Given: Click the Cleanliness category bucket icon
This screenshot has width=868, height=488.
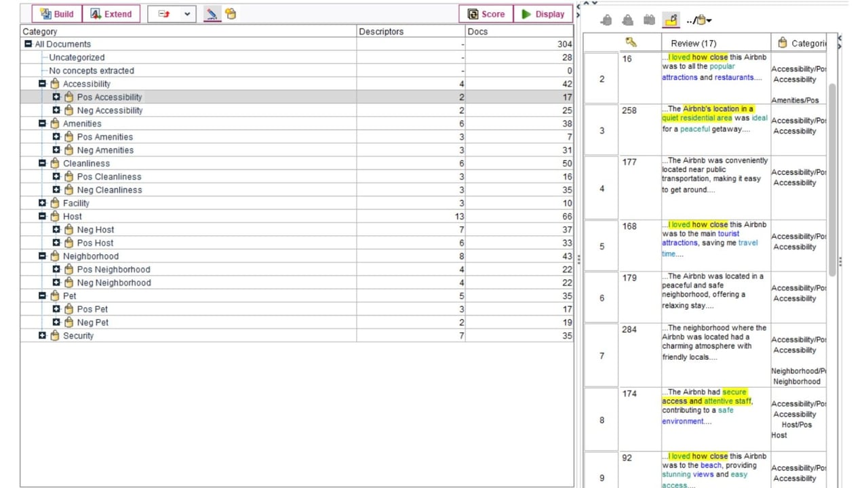Looking at the screenshot, I should [x=54, y=163].
